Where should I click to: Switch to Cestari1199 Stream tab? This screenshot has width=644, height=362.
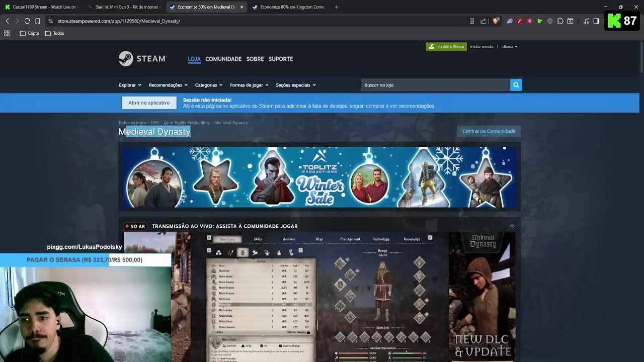(41, 7)
